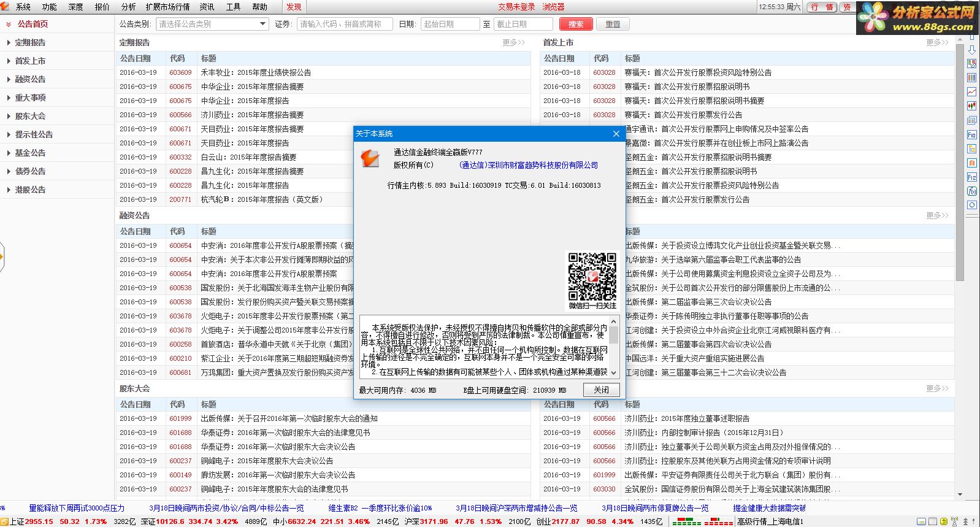Click the tree structure icon in right toolbar
The image size is (980, 527).
pyautogui.click(x=972, y=148)
